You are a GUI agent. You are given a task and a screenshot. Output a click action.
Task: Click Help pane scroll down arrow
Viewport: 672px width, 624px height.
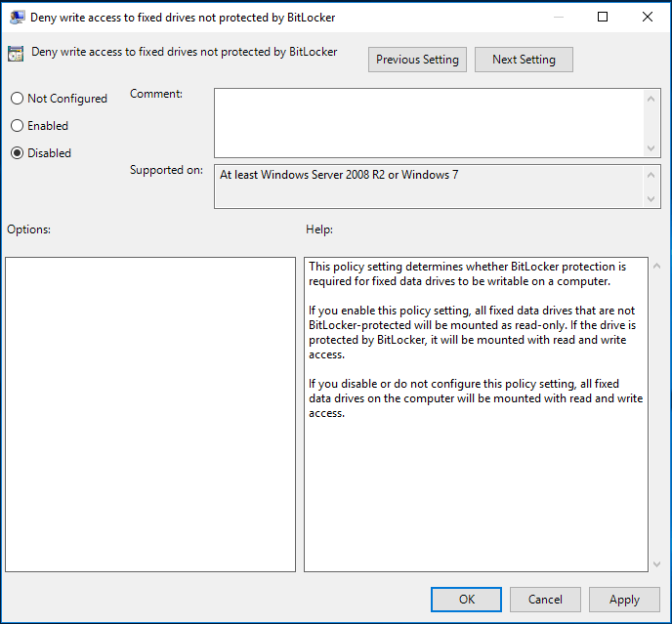656,564
